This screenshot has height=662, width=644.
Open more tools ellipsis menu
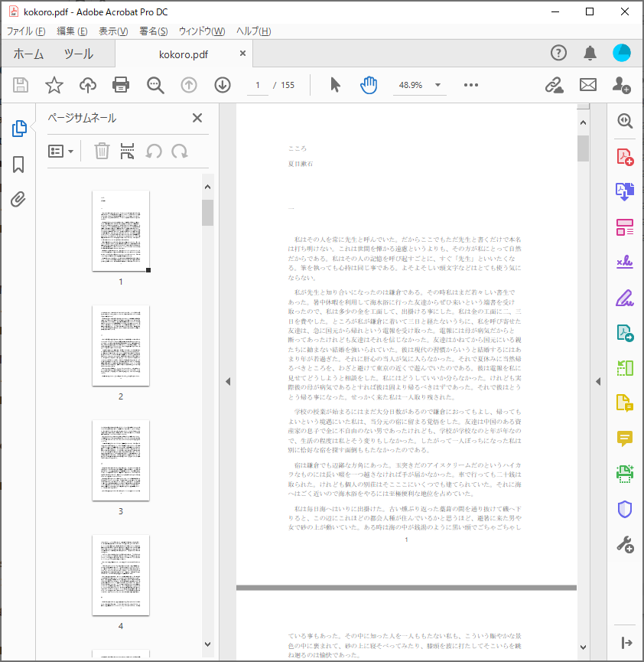pos(471,85)
